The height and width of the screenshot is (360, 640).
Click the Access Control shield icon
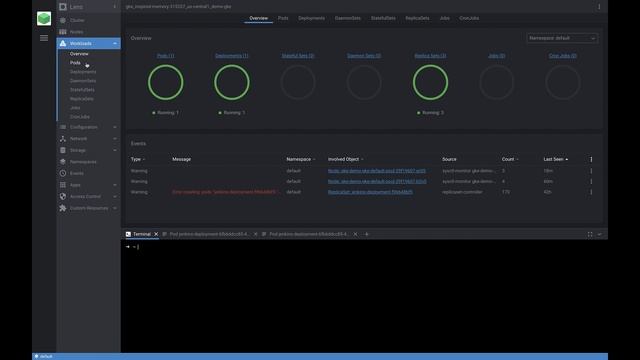62,196
